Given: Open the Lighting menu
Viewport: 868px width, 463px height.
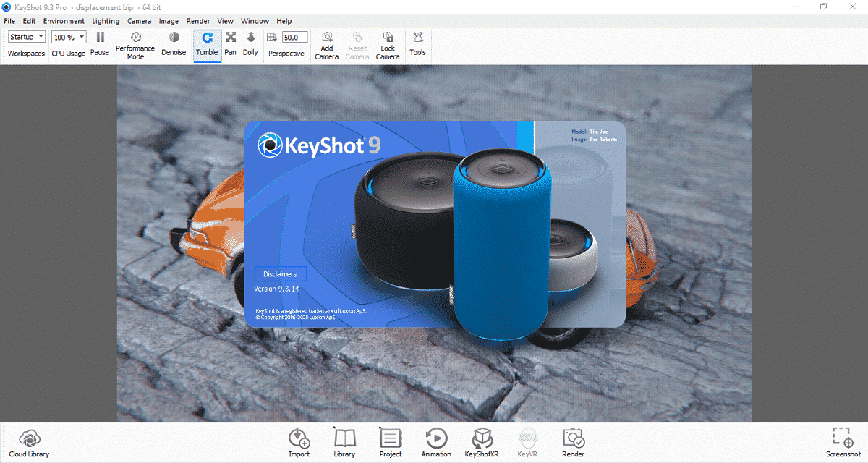Looking at the screenshot, I should click(x=106, y=21).
